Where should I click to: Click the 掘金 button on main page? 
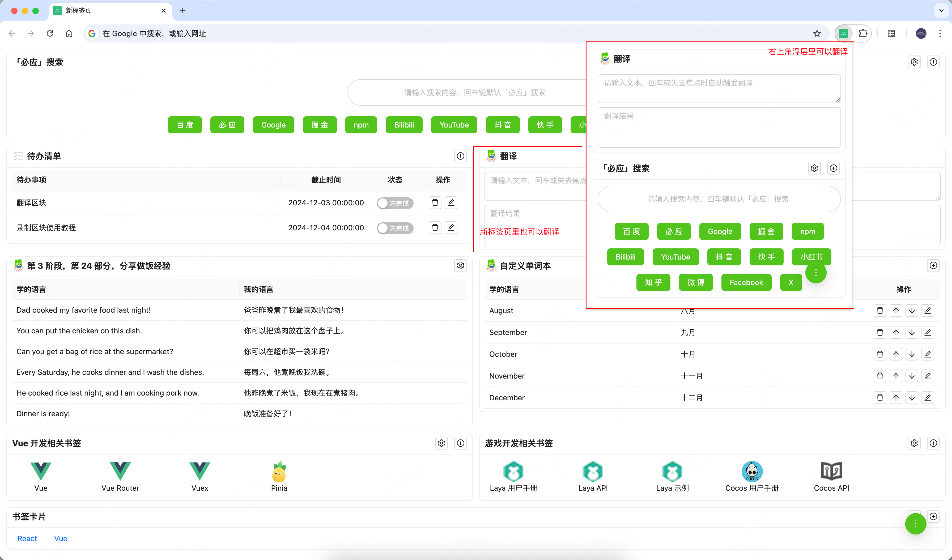[320, 125]
